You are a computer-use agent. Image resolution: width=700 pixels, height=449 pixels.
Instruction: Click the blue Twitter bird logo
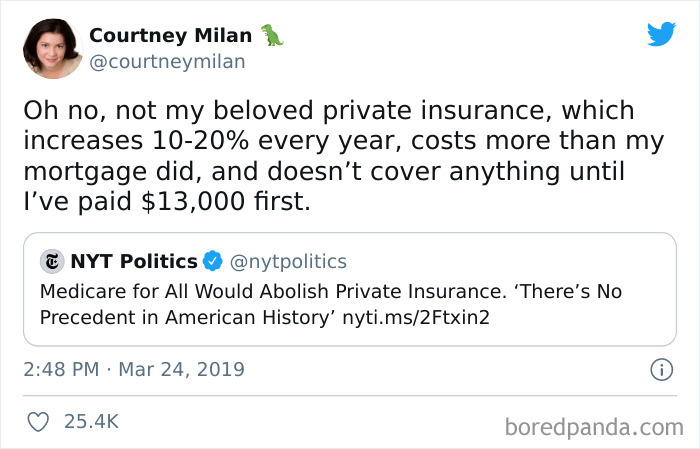tap(661, 34)
